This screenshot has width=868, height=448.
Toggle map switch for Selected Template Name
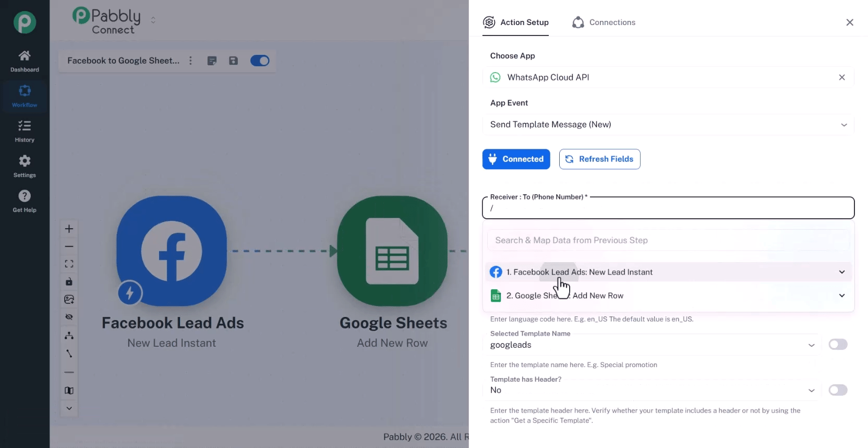pyautogui.click(x=838, y=345)
